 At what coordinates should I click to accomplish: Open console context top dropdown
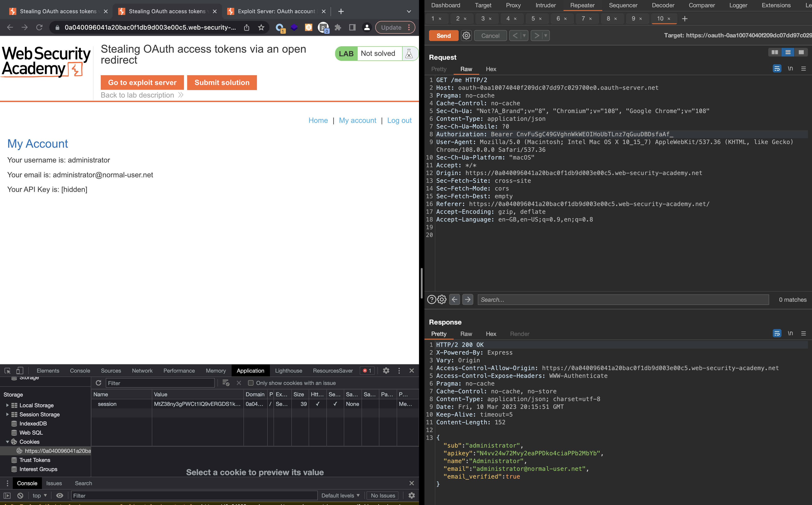tap(39, 495)
